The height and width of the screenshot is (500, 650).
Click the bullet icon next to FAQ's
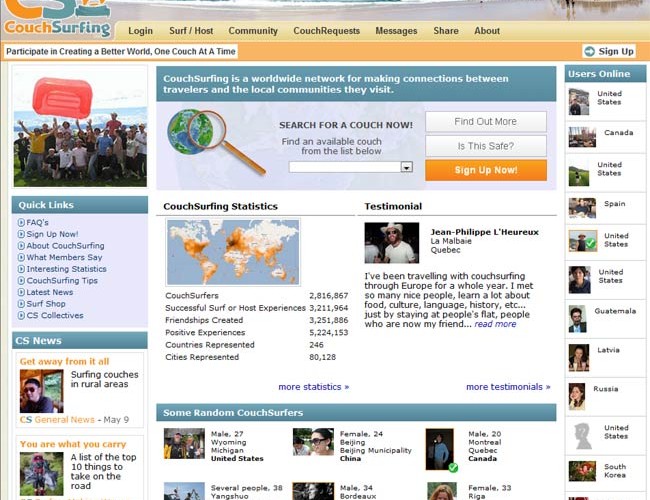[21, 223]
